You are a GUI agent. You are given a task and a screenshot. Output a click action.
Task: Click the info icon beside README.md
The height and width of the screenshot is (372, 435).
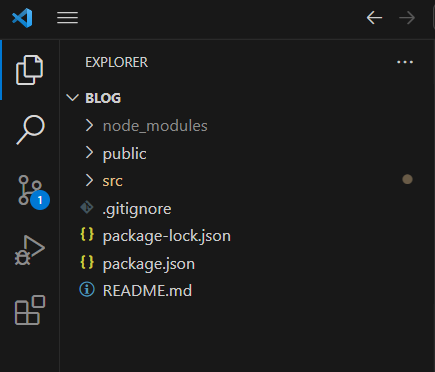point(87,289)
